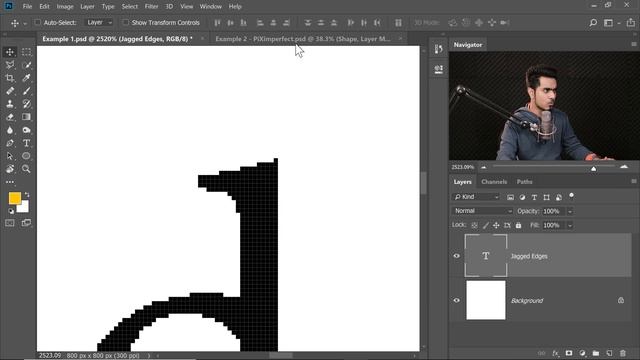
Task: Open the Window menu
Action: click(211, 7)
